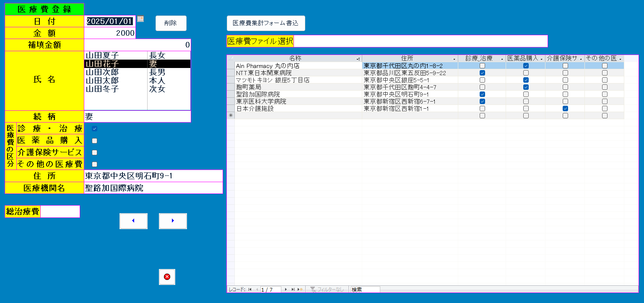Viewport: 644px width, 303px height.
Task: Expand the 診療_治療 column dropdown arrow
Action: pyautogui.click(x=502, y=59)
